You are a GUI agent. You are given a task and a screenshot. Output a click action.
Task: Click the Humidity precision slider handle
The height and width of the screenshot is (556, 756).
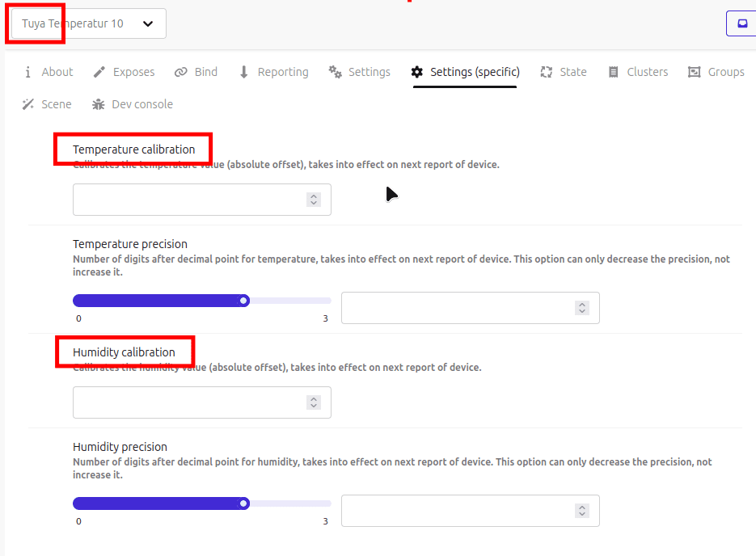coord(244,503)
